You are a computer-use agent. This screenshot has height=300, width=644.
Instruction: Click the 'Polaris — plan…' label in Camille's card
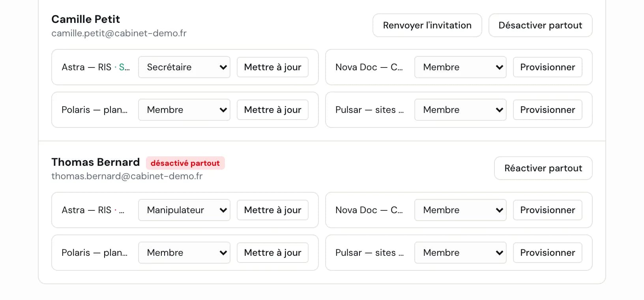point(95,110)
